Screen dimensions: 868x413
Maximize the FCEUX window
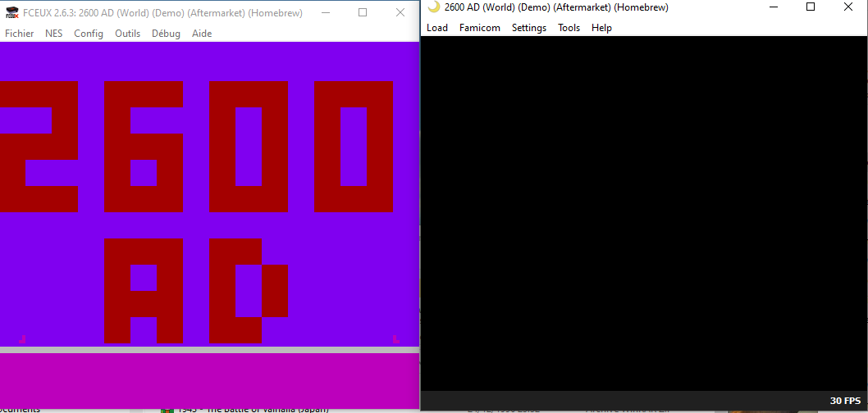(x=363, y=13)
